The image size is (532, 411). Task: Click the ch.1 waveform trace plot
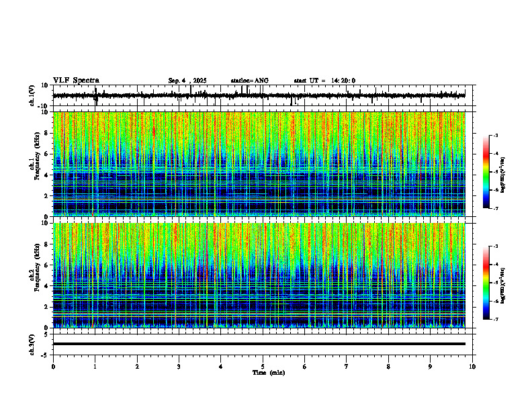[x=259, y=95]
